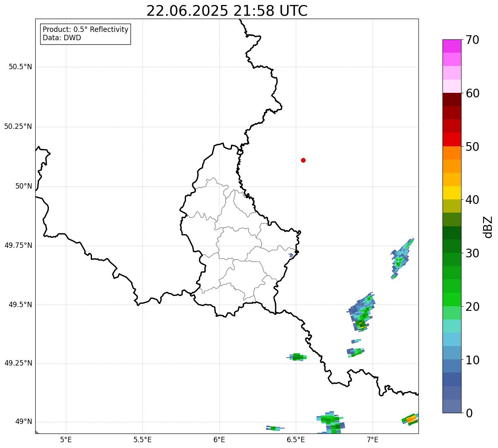This screenshot has height=448, width=498.
Task: Click the 6°E longitude label
Action: tap(219, 439)
